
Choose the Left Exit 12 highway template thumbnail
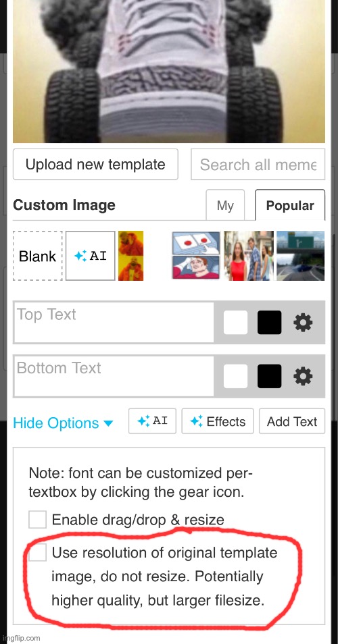[x=300, y=256]
